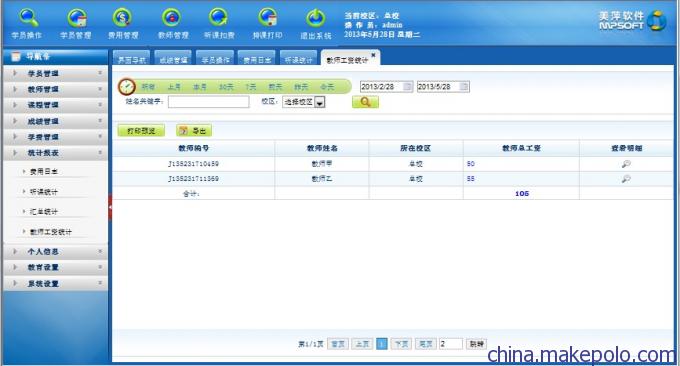Collapse the 统计报表 sidebar section
Viewport: 680px width, 366px height.
coord(56,153)
